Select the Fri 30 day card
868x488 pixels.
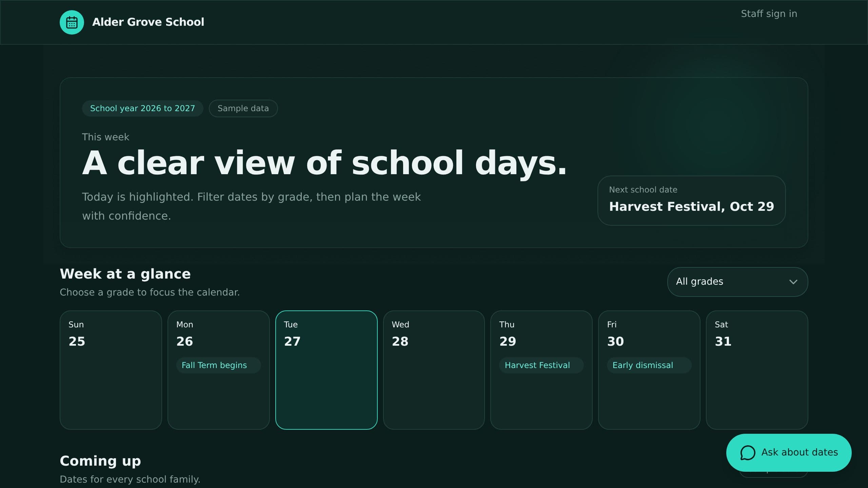pyautogui.click(x=649, y=370)
